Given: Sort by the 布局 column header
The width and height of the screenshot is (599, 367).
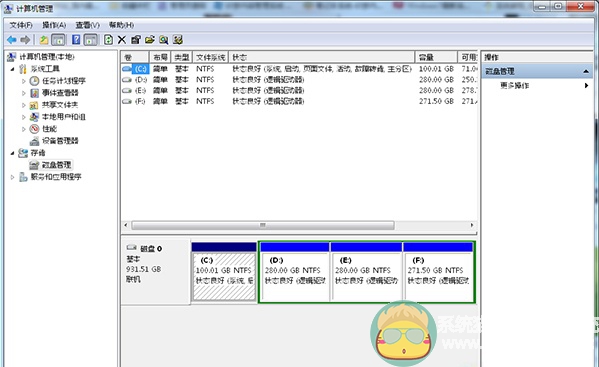Looking at the screenshot, I should click(160, 57).
